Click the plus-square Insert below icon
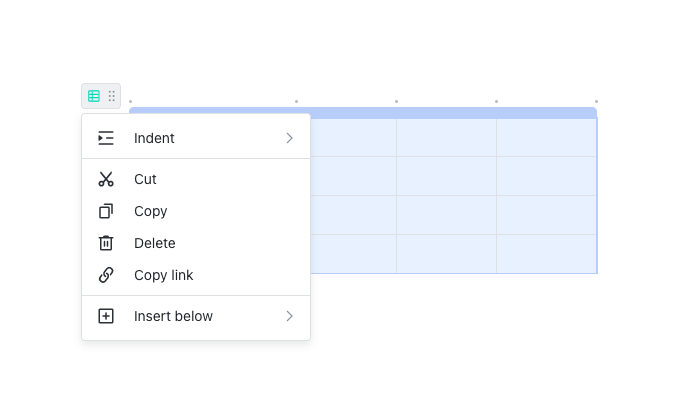Viewport: 700px width, 401px height. 106,316
